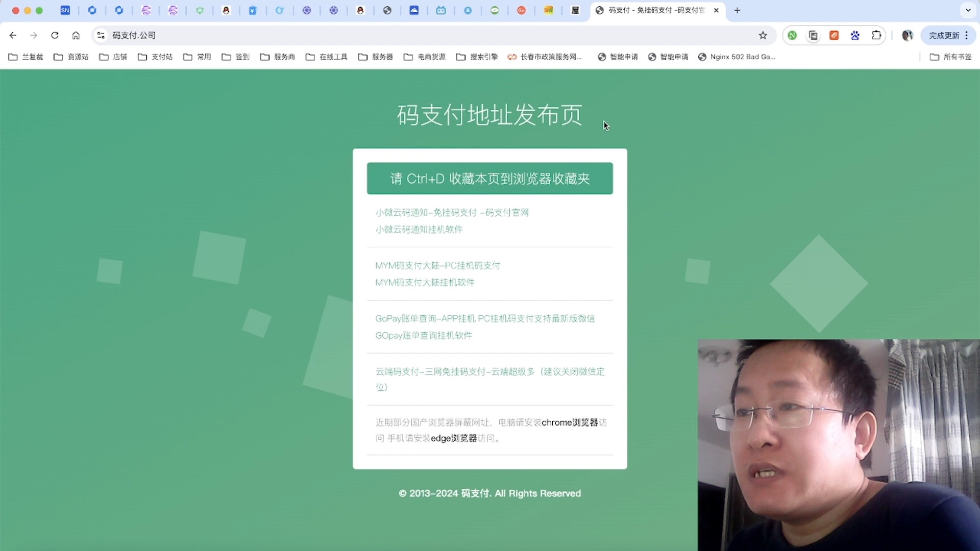Viewport: 980px width, 551px height.
Task: Open the 所有书签 all bookmarks folder
Action: 951,57
